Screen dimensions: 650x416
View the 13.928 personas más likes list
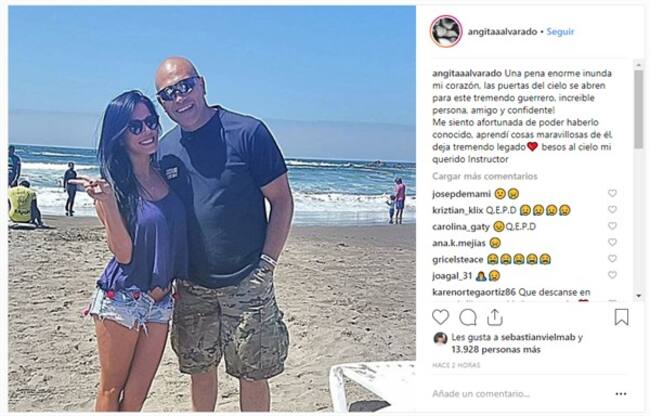496,350
